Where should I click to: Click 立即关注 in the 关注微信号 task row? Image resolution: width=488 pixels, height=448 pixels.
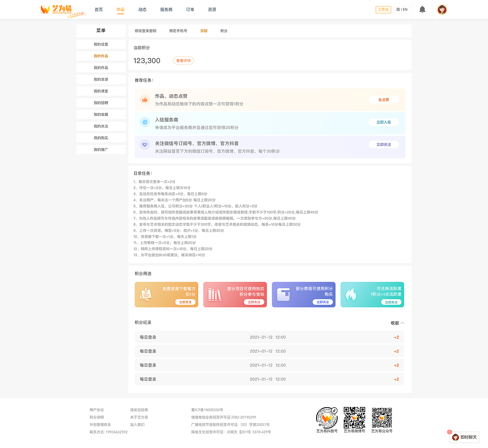[x=384, y=145]
